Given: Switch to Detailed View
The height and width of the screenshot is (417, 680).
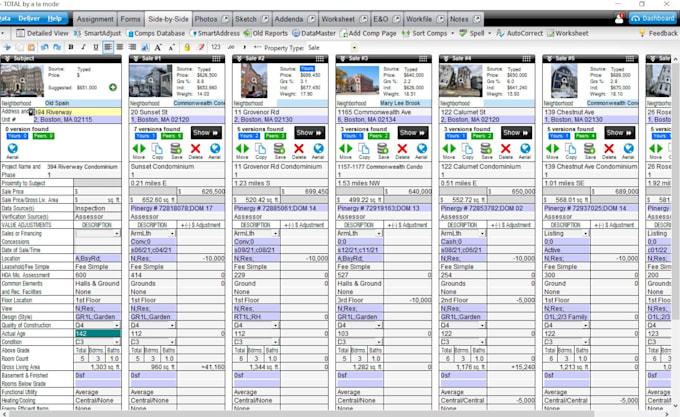Looking at the screenshot, I should 42,33.
